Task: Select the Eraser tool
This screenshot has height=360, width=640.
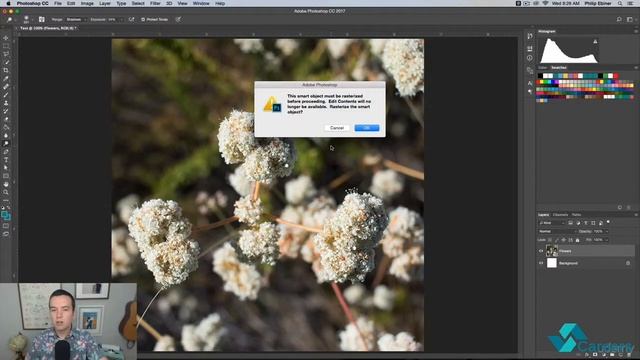Action: tap(6, 119)
